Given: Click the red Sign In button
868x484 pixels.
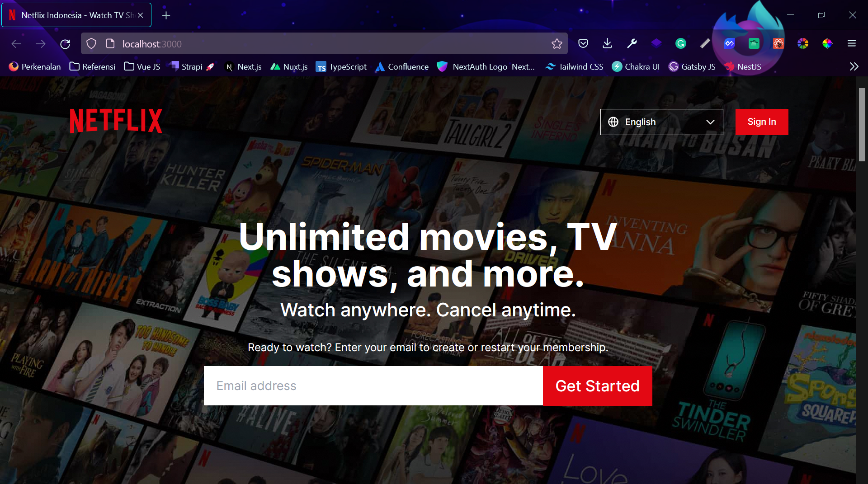Looking at the screenshot, I should coord(761,122).
